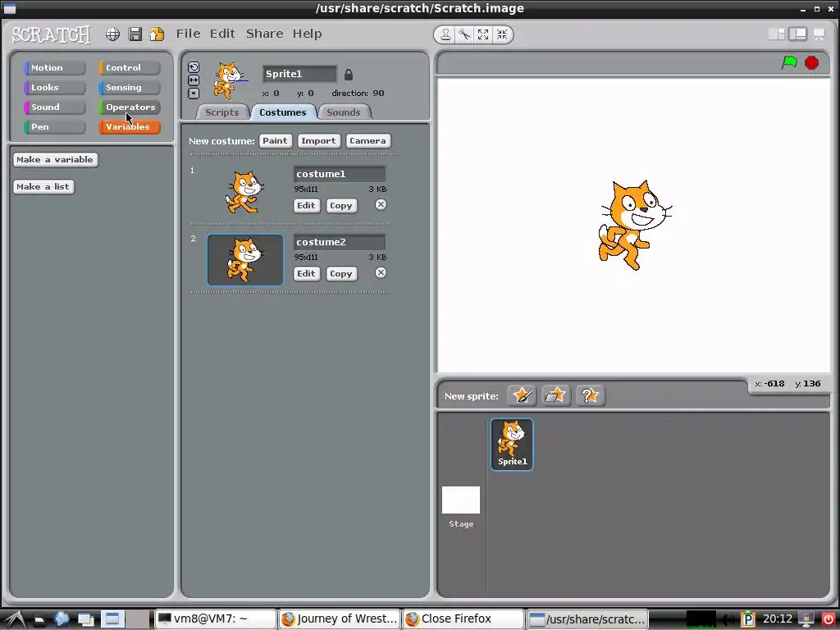Switch to small stage view
The height and width of the screenshot is (630, 840).
(777, 34)
